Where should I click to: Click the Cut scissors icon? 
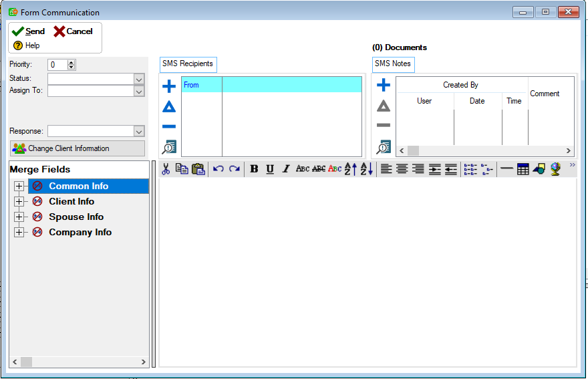point(166,169)
